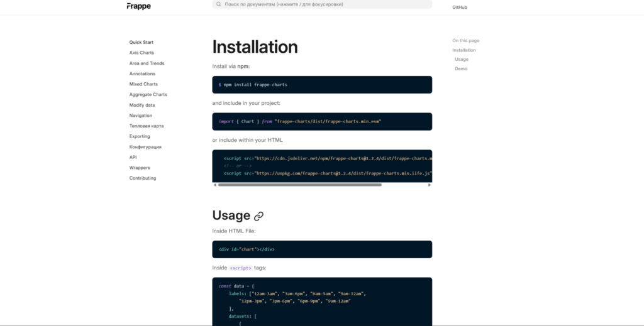Click "Install via npm:" text

click(x=231, y=67)
